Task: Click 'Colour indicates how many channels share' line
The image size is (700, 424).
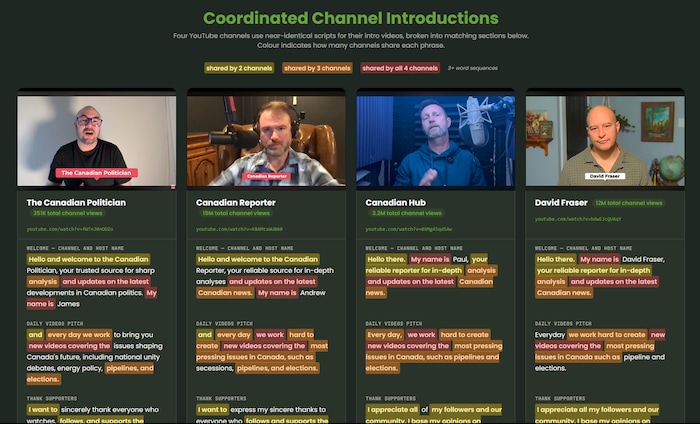Action: coord(350,46)
